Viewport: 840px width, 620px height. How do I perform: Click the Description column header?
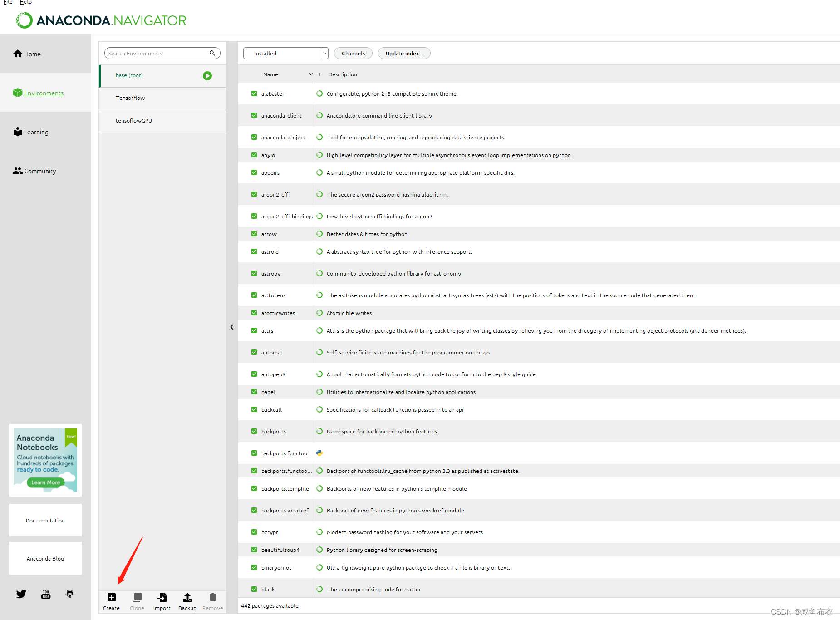[343, 74]
